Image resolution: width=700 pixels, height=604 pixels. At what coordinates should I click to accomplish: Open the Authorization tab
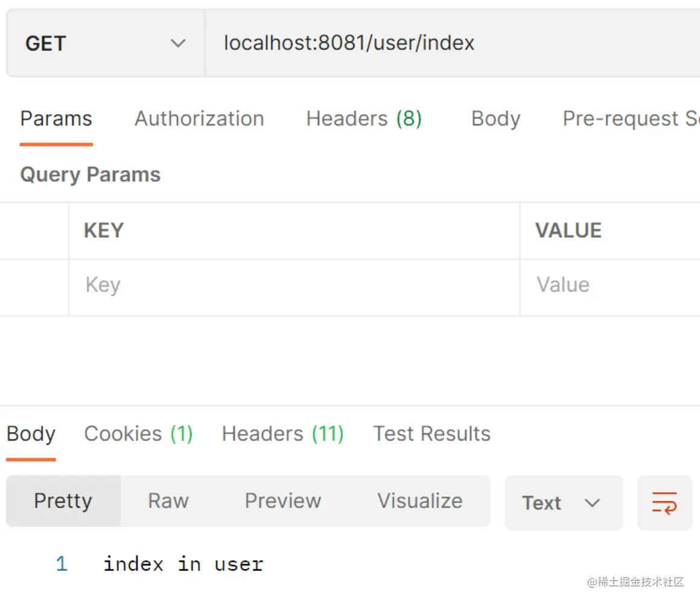pos(199,119)
